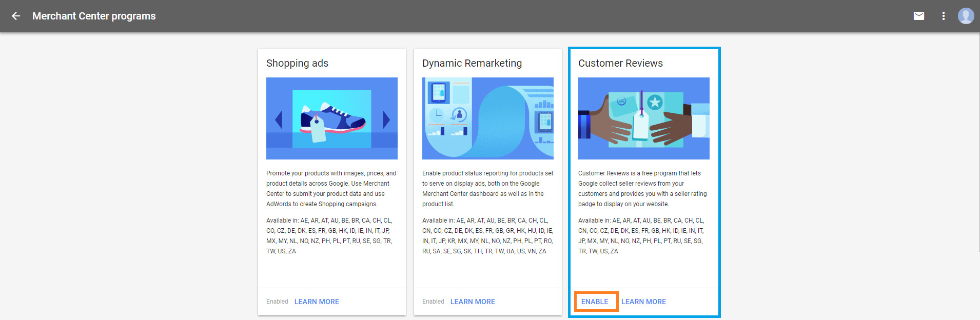
Task: Click the Enabled status under Shopping ads
Action: (x=277, y=302)
